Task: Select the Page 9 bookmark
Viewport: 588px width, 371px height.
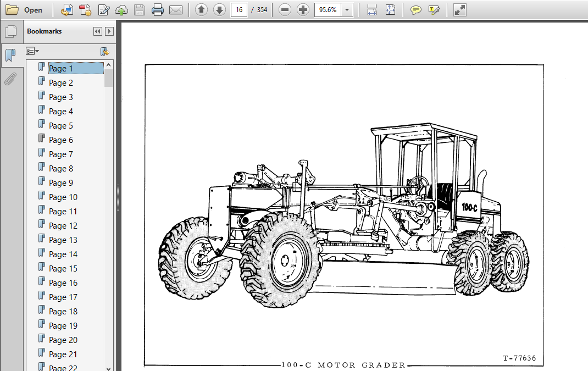Action: pos(61,182)
